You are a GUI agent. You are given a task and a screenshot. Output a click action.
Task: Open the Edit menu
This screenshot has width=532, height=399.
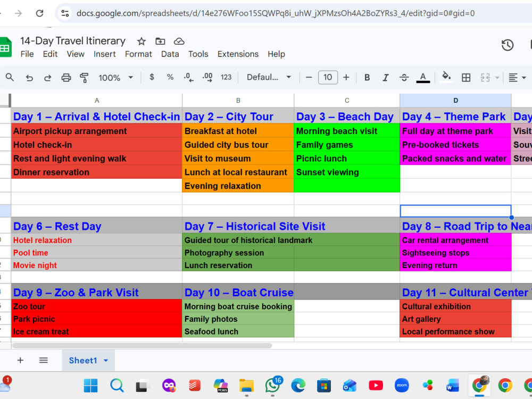50,54
